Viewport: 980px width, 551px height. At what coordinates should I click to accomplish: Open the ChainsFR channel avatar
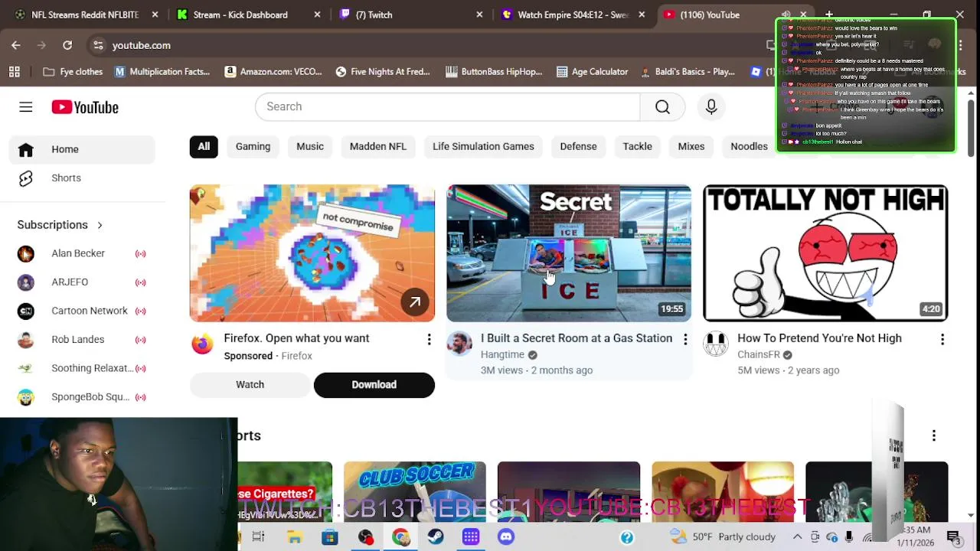click(x=716, y=344)
